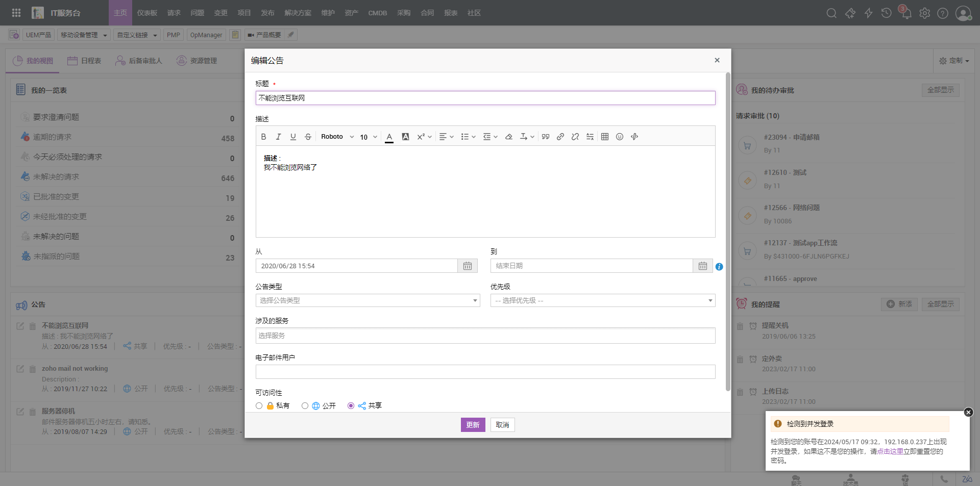
Task: Open the emoji picker in editor
Action: (x=620, y=137)
